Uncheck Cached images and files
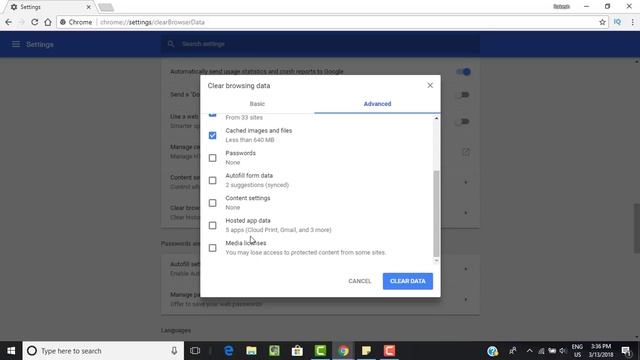This screenshot has height=360, width=640. click(213, 135)
